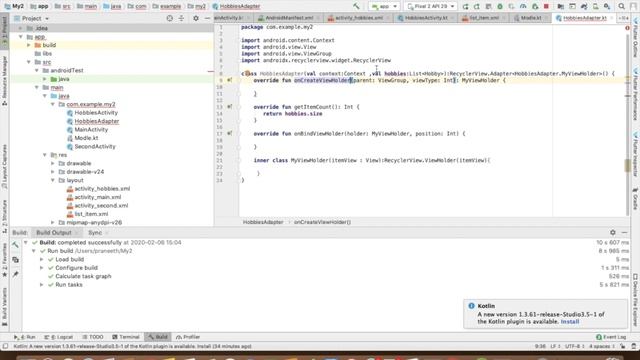Open the Project view mode dropdown

(32, 18)
